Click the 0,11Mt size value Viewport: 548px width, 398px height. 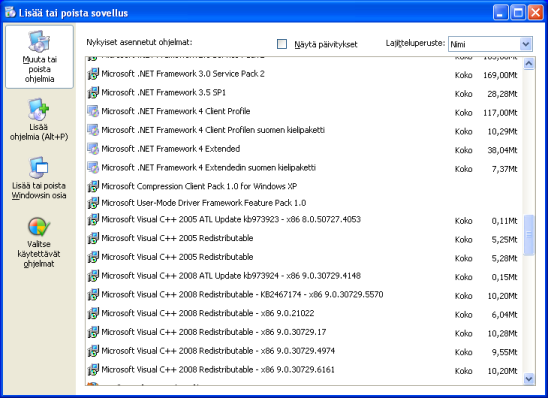pyautogui.click(x=504, y=221)
